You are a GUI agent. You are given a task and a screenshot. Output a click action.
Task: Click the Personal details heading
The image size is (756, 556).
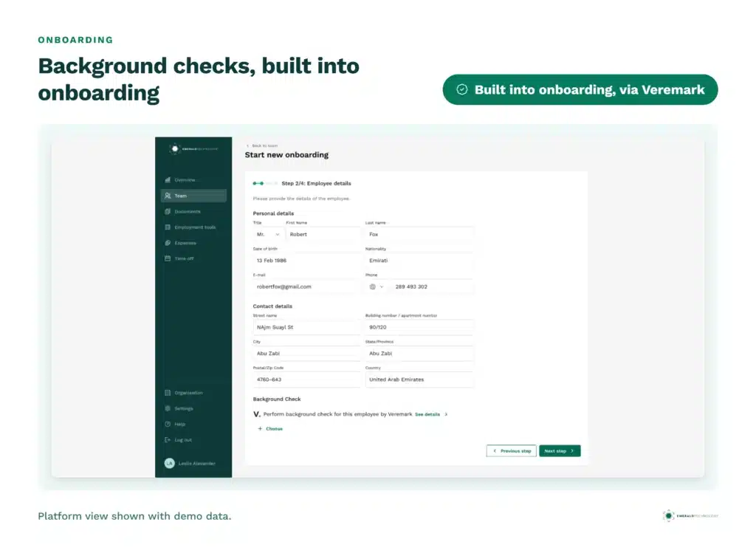coord(273,213)
